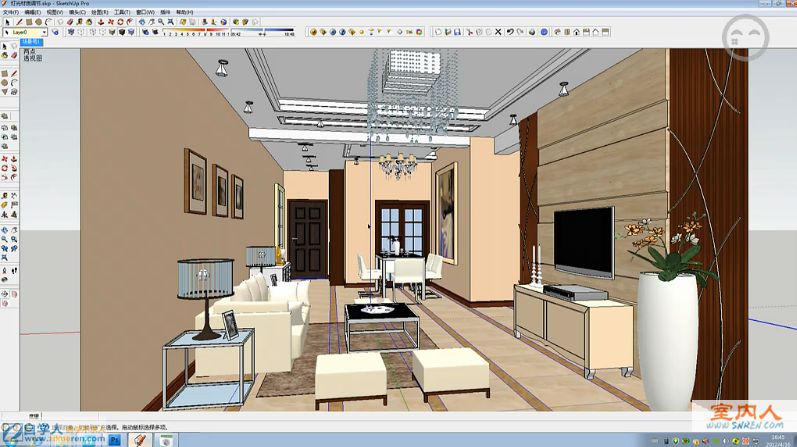This screenshot has width=797, height=447.
Task: Click the SketchUp taskbar button
Action: coord(140,439)
